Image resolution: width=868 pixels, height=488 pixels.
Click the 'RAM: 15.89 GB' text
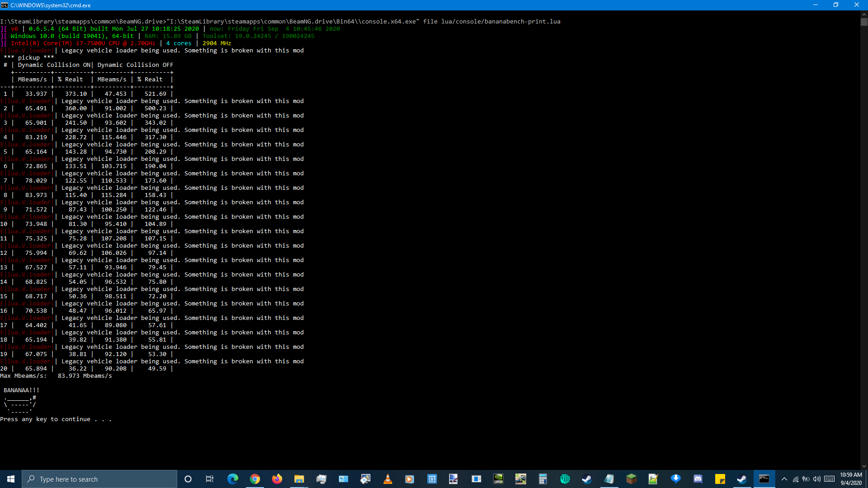(x=168, y=36)
